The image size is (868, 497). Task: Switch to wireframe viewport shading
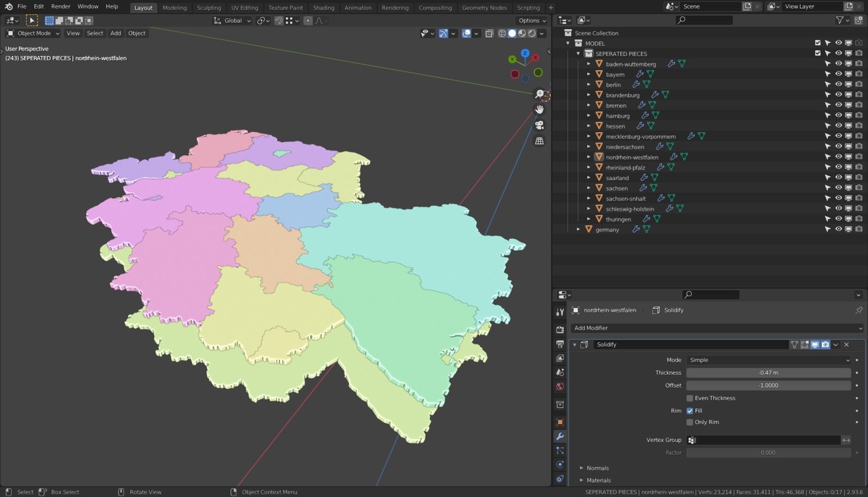tap(502, 33)
